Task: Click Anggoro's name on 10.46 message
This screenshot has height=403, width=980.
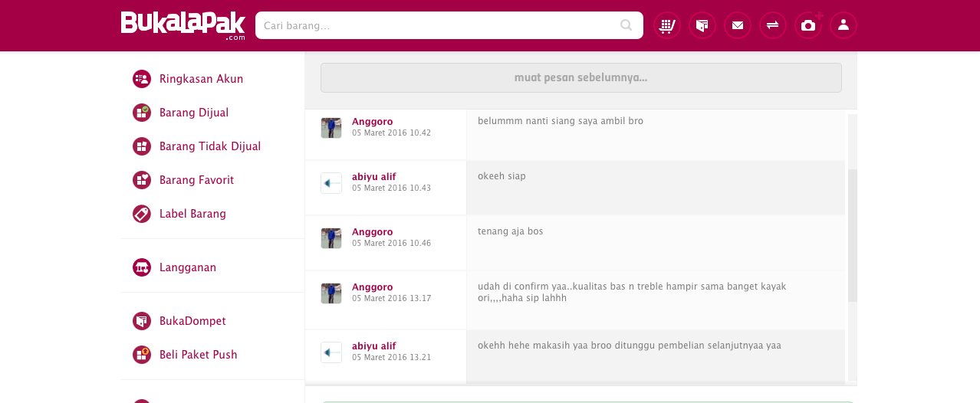Action: [372, 232]
